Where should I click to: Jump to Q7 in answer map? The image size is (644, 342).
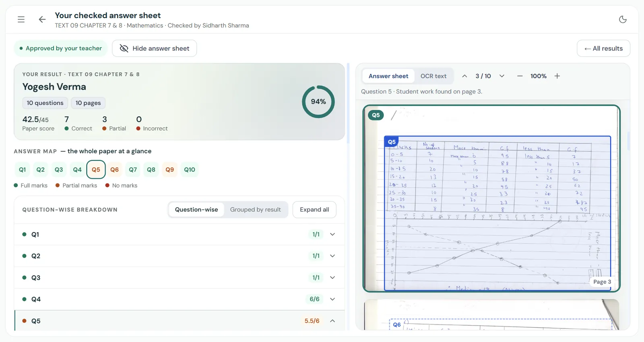[x=133, y=169]
